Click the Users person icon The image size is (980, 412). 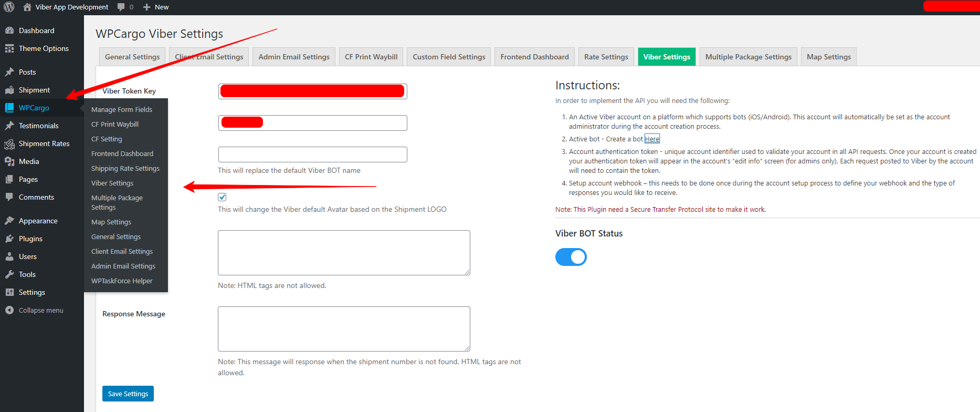tap(9, 256)
